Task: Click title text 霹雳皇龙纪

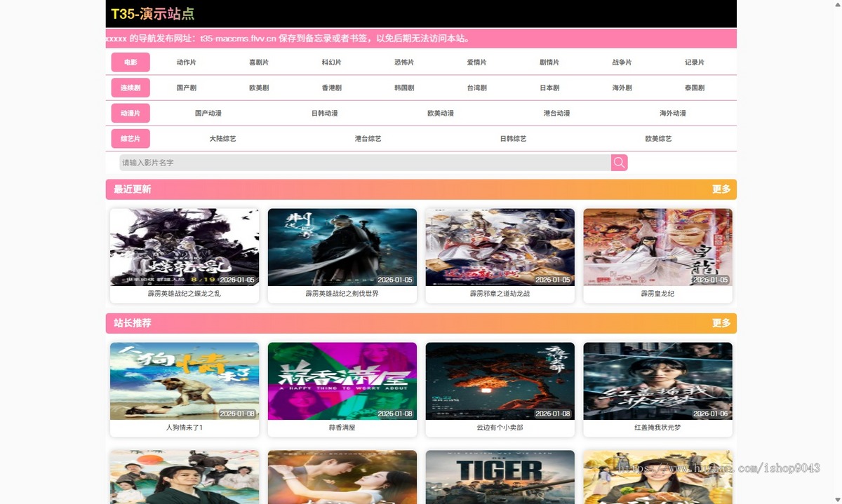Action: tap(658, 294)
